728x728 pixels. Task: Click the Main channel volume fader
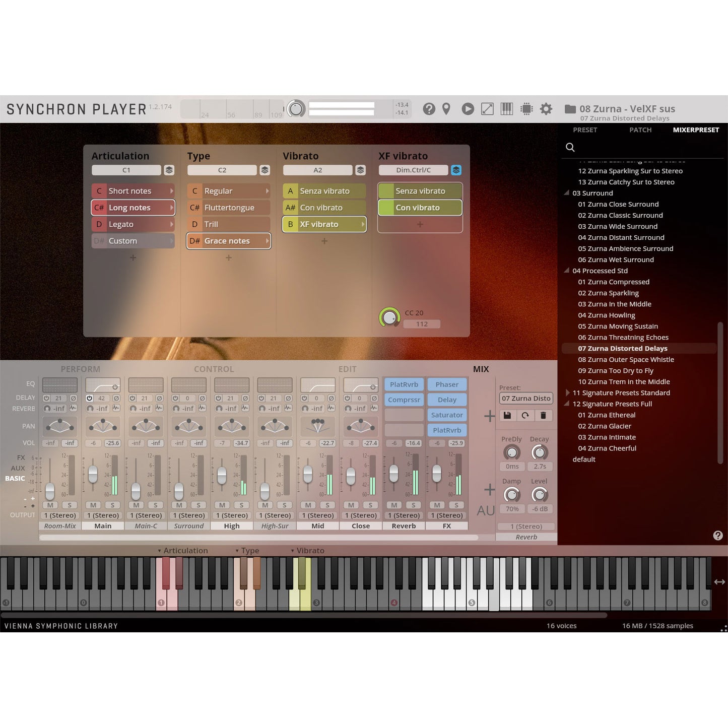pos(93,474)
